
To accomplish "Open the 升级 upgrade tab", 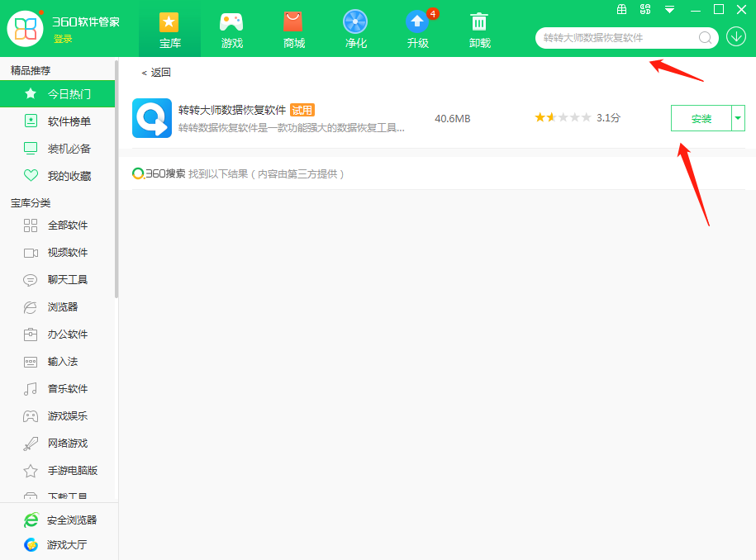I will (x=417, y=30).
